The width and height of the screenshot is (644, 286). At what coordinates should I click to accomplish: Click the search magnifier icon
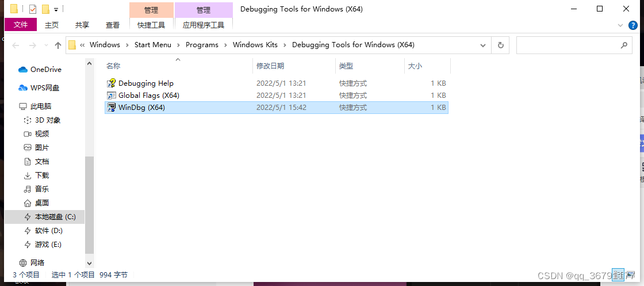tap(624, 45)
